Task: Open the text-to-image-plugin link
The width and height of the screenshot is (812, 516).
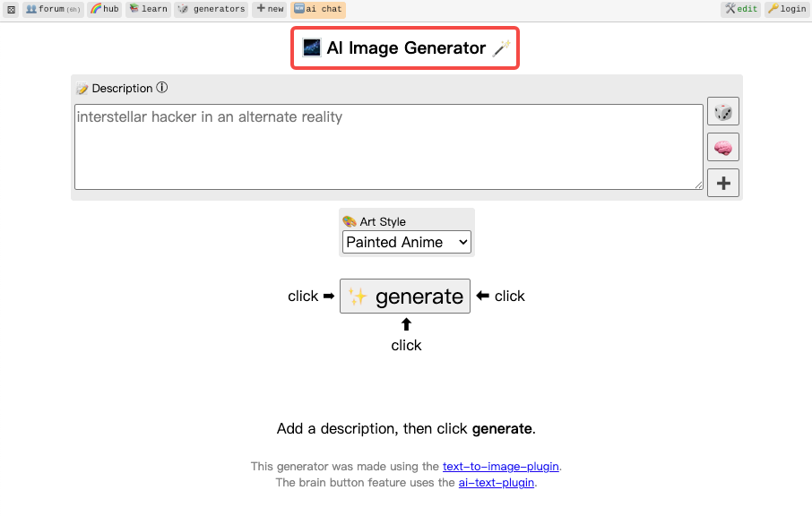Action: click(500, 467)
